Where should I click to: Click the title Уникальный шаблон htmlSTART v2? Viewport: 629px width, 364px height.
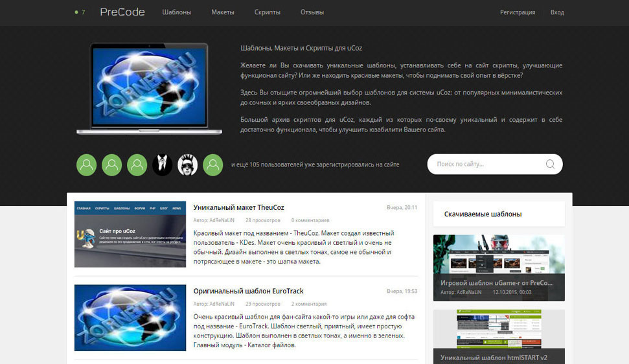[x=494, y=358]
